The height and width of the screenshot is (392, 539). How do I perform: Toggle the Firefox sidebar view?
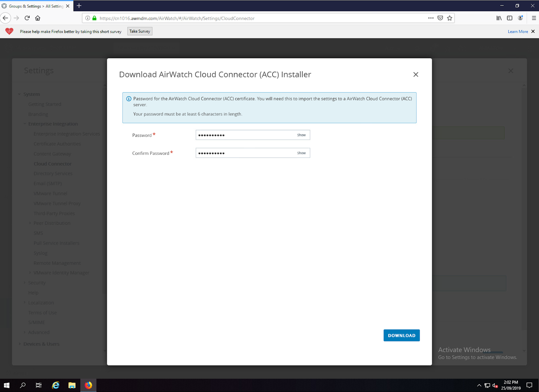[x=510, y=18]
